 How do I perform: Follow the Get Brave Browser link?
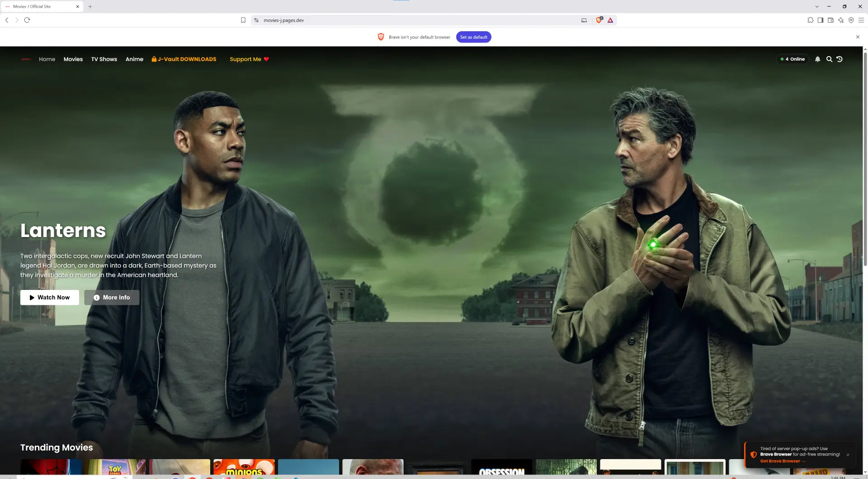coord(783,461)
